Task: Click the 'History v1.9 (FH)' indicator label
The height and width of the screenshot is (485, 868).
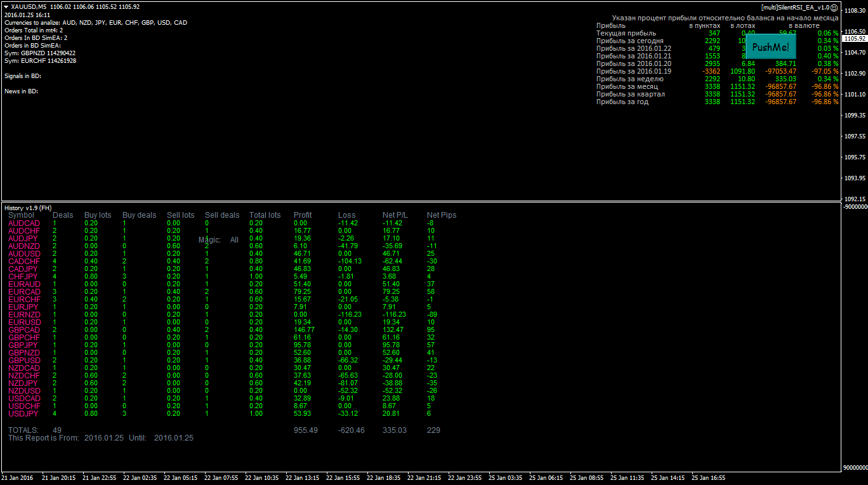Action: 28,208
